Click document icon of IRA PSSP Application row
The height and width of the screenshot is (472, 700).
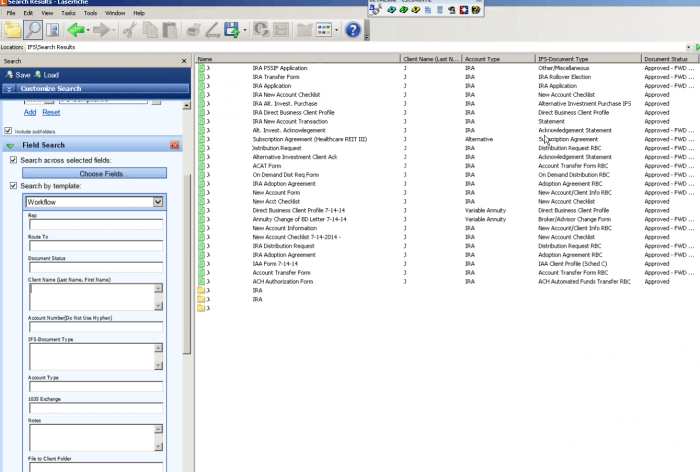coord(201,68)
